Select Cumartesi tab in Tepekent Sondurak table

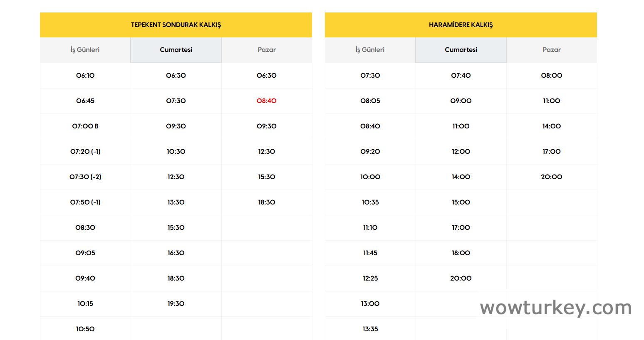point(176,50)
